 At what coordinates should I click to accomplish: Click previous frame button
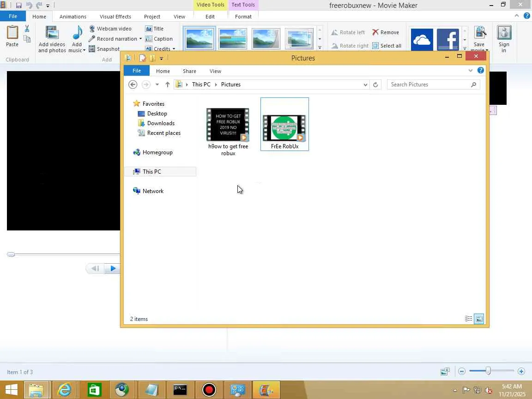coord(95,268)
